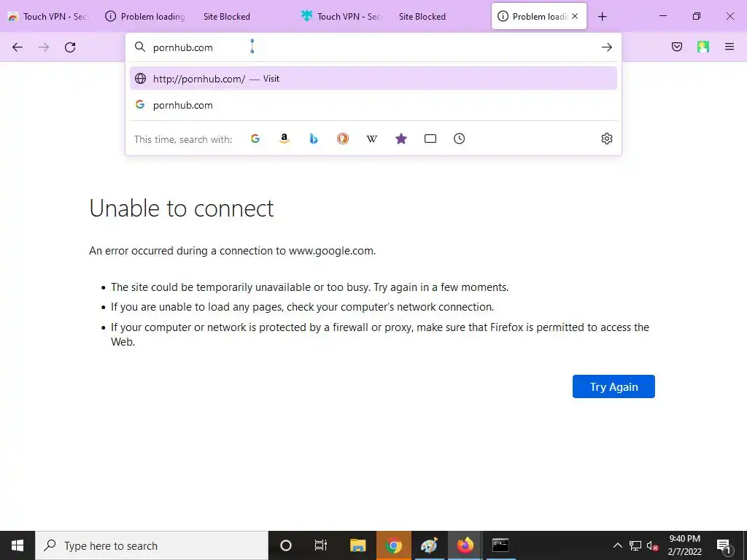Open Google Chrome from the taskbar
Viewport: 747px width, 560px height.
(393, 545)
